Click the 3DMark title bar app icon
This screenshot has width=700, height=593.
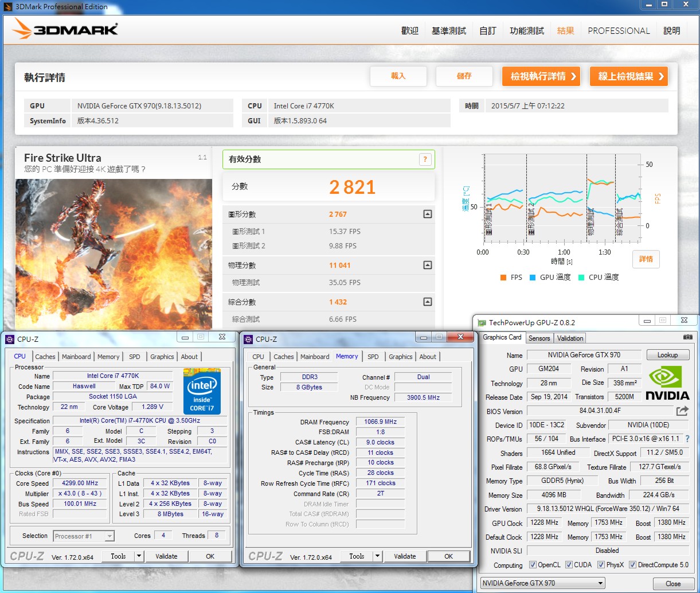point(9,6)
